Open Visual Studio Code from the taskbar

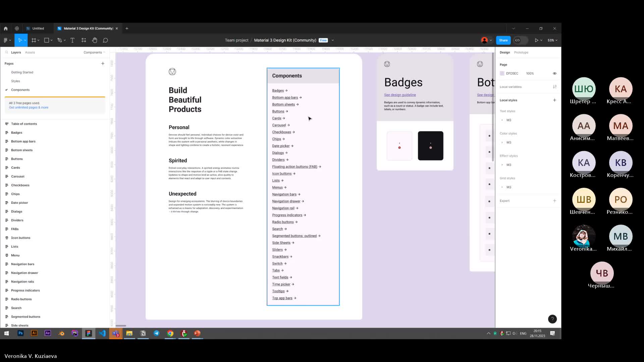point(102,333)
